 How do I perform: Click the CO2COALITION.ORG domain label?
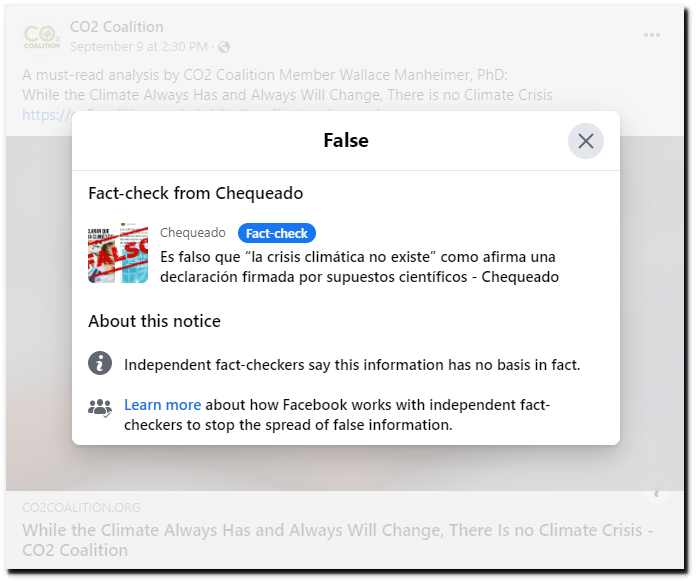[81, 507]
